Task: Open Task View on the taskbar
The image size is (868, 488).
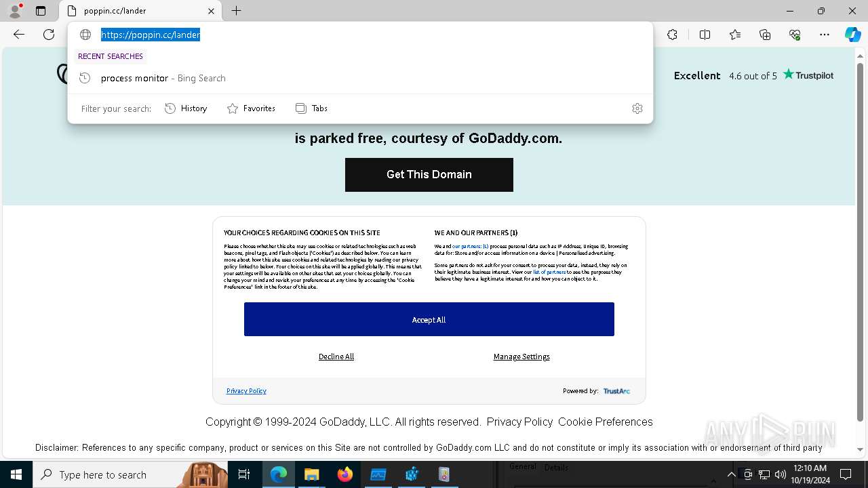Action: [245, 474]
